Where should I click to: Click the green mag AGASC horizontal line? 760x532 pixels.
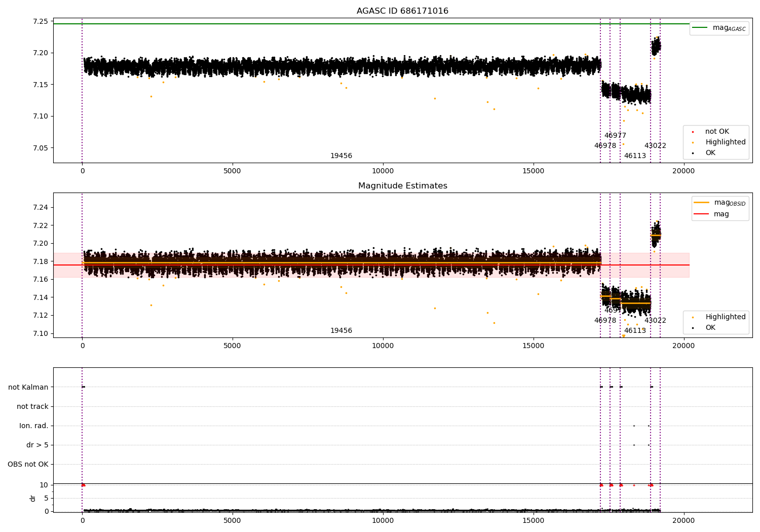[x=371, y=24]
